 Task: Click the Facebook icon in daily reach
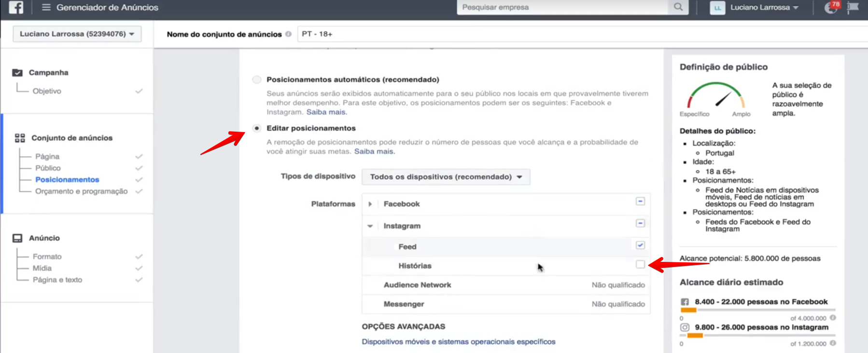(x=685, y=302)
